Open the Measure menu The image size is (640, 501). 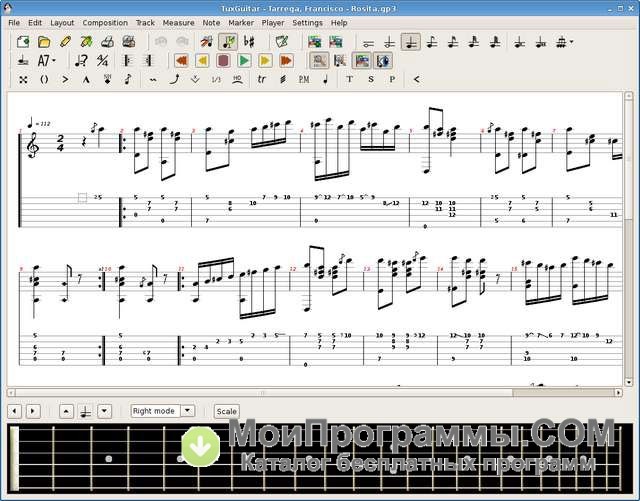click(178, 23)
